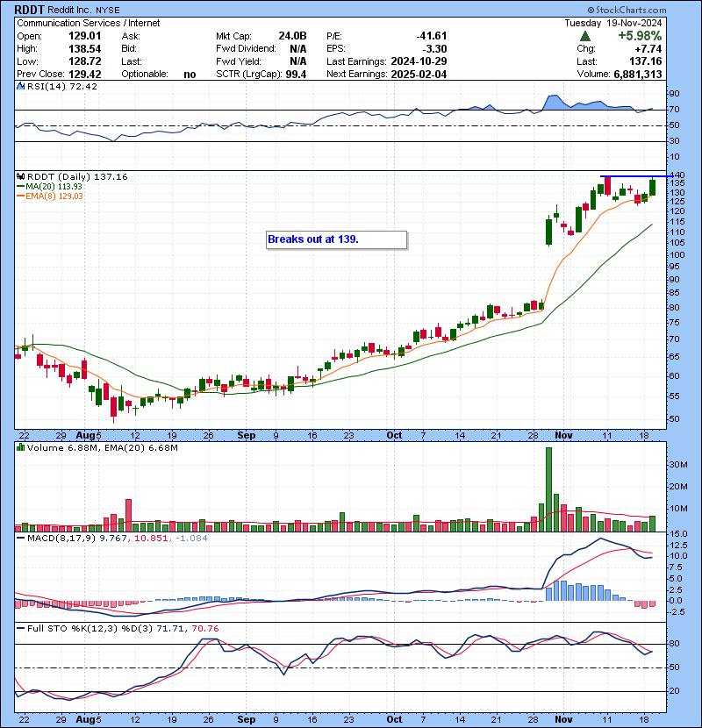Click the Prev Close value 129.42

[x=84, y=75]
